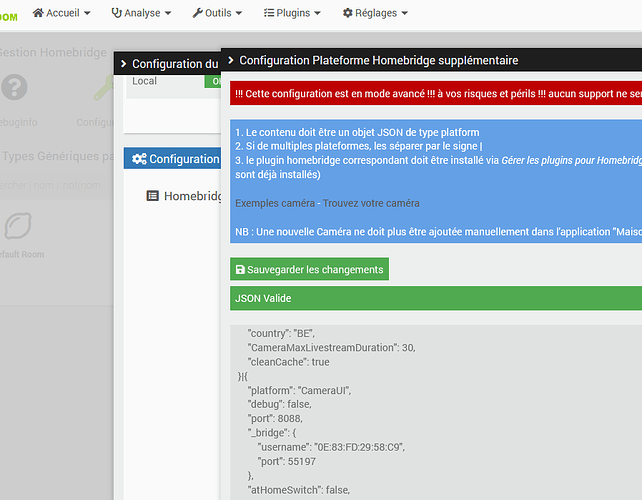Click the search field in Gestion Homebridge
The image size is (642, 500).
point(57,186)
